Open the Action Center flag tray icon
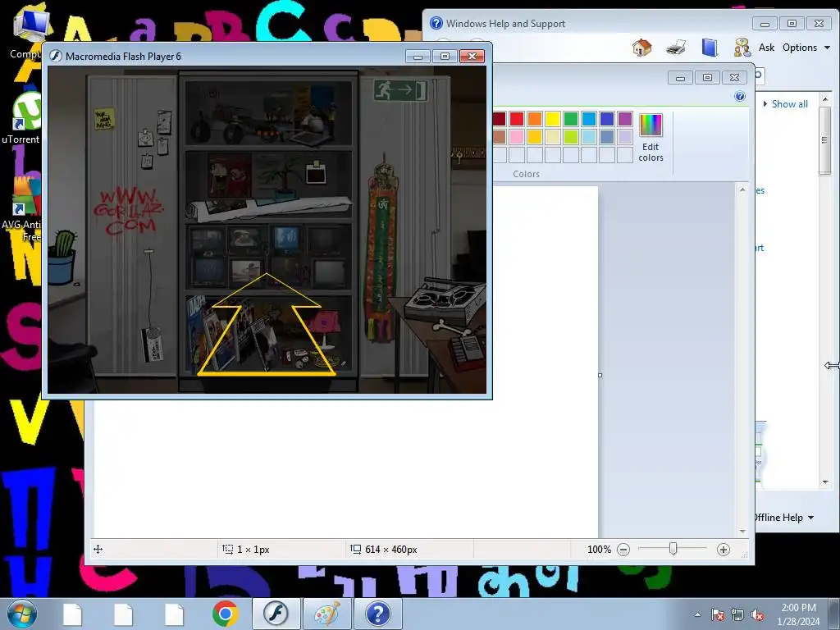 (717, 614)
